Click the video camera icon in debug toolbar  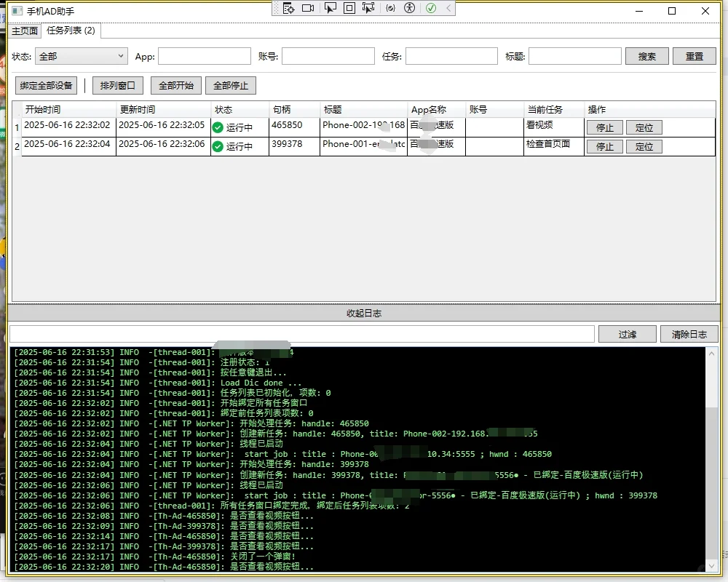[308, 8]
